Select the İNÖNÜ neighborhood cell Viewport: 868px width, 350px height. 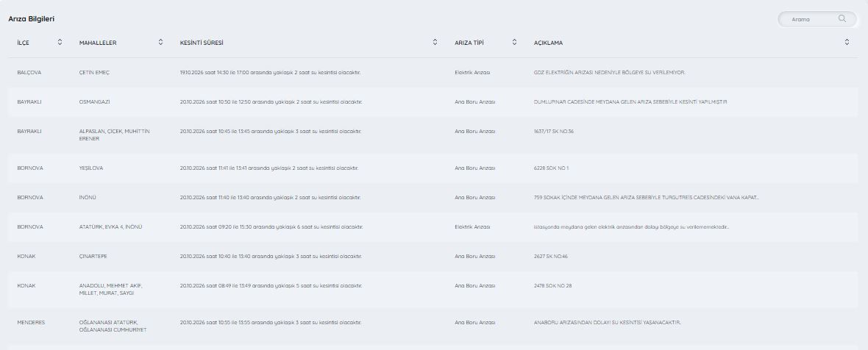click(88, 197)
